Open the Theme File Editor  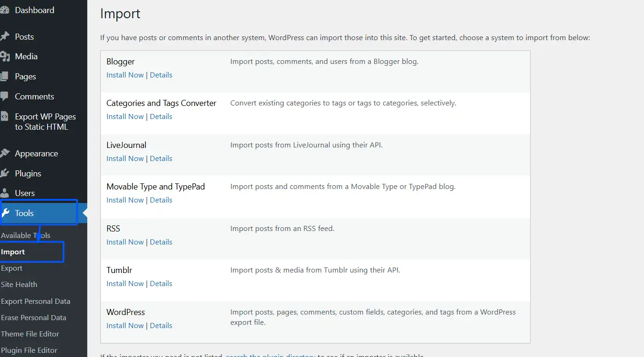click(30, 334)
